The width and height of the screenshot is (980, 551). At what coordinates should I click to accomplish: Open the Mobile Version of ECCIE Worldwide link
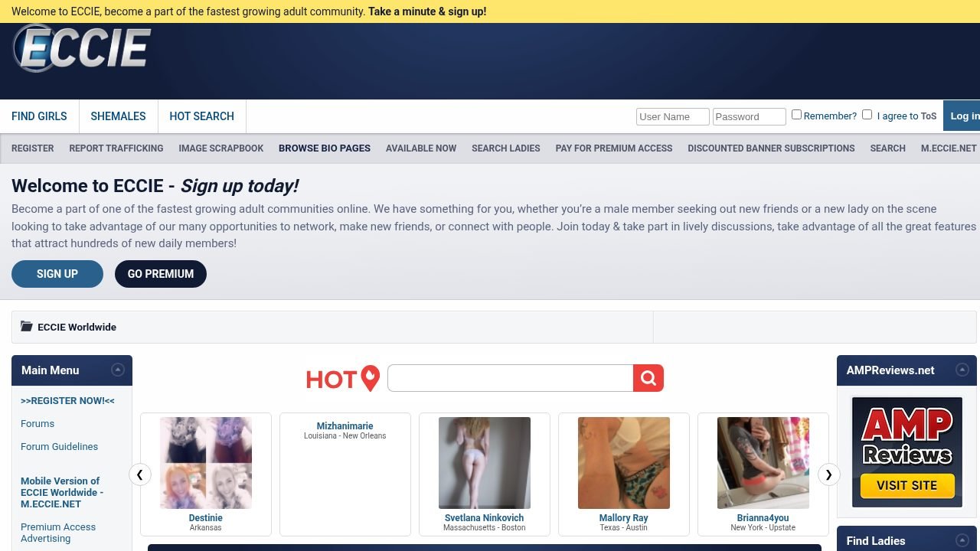62,492
